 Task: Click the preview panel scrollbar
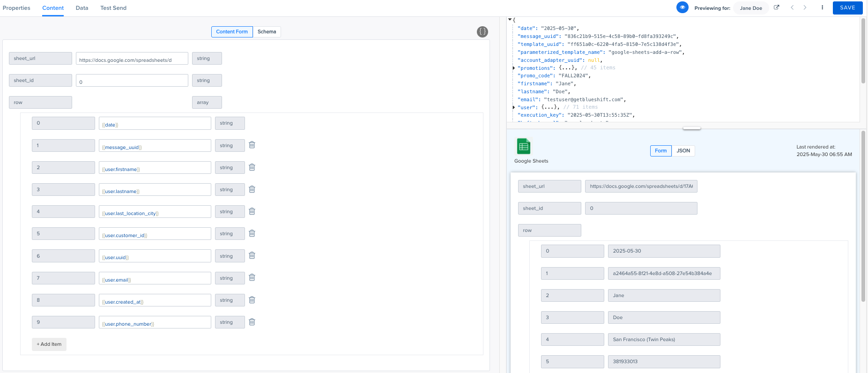click(x=863, y=216)
